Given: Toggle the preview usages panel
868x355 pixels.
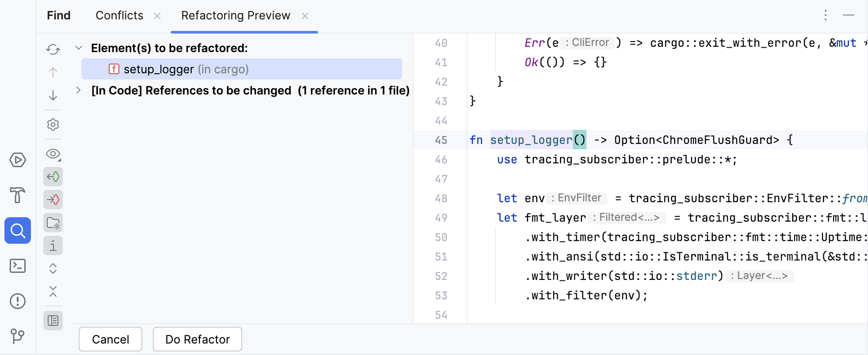Looking at the screenshot, I should coord(53,321).
